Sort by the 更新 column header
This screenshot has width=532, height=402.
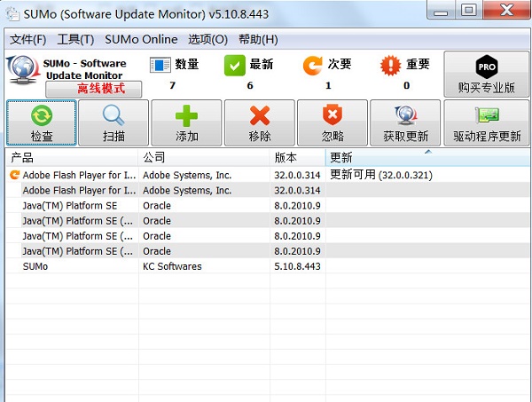pos(427,158)
